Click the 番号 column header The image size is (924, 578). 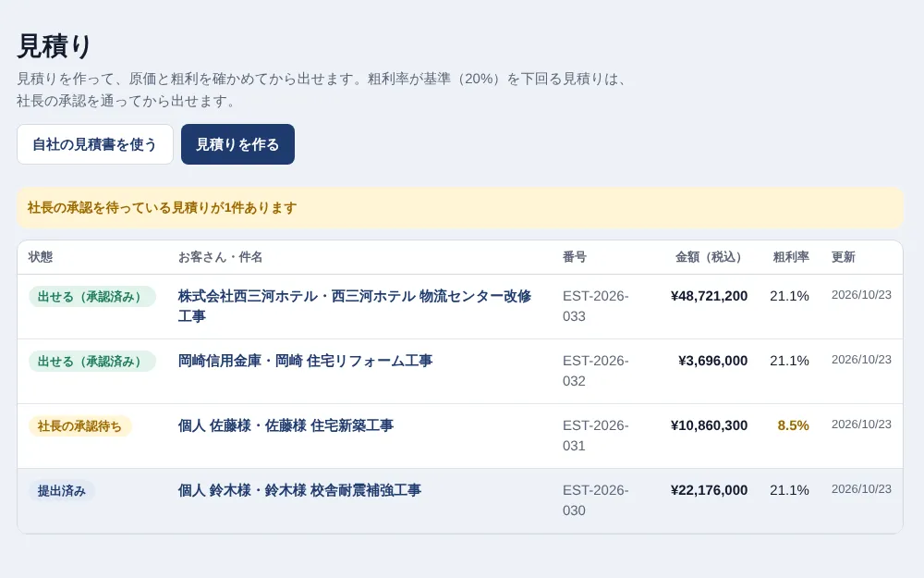tap(575, 256)
